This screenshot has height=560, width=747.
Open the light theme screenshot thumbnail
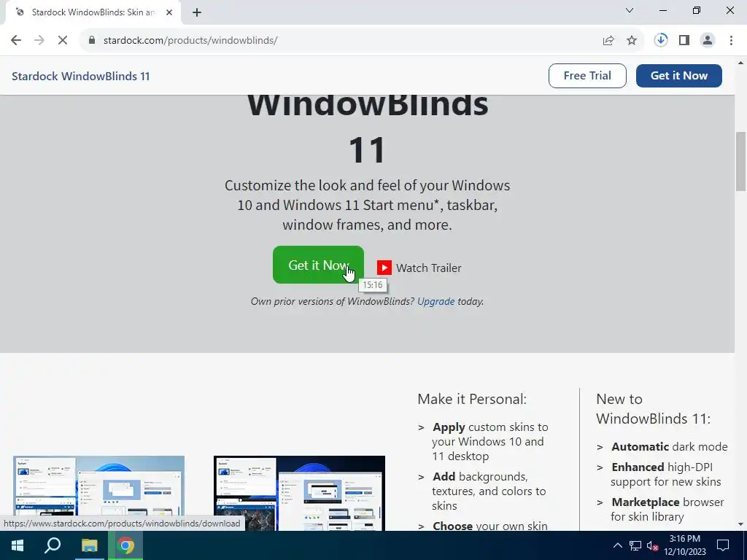click(x=98, y=493)
